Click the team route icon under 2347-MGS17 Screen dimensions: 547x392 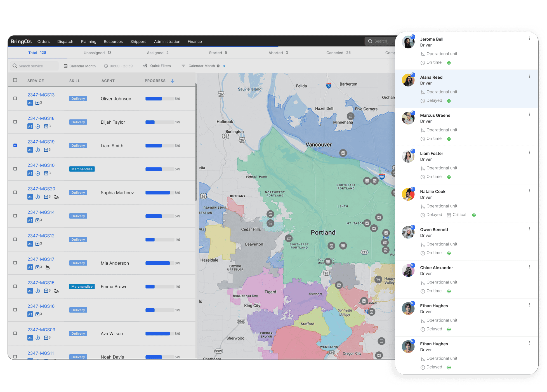point(48,267)
